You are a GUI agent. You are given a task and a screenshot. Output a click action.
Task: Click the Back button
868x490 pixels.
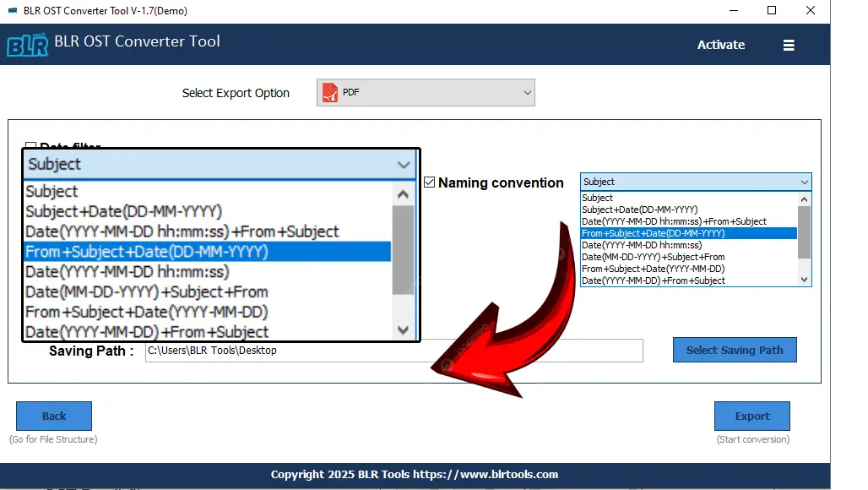[x=54, y=416]
